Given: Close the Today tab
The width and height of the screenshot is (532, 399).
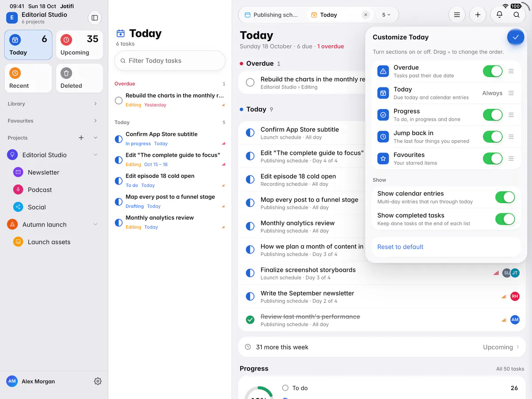Looking at the screenshot, I should pyautogui.click(x=366, y=15).
